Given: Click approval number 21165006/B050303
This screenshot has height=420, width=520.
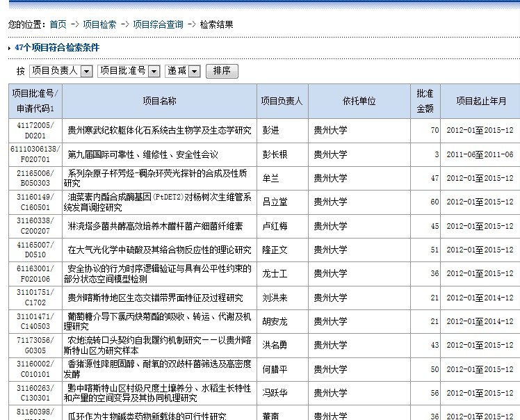Looking at the screenshot, I should coord(35,178).
